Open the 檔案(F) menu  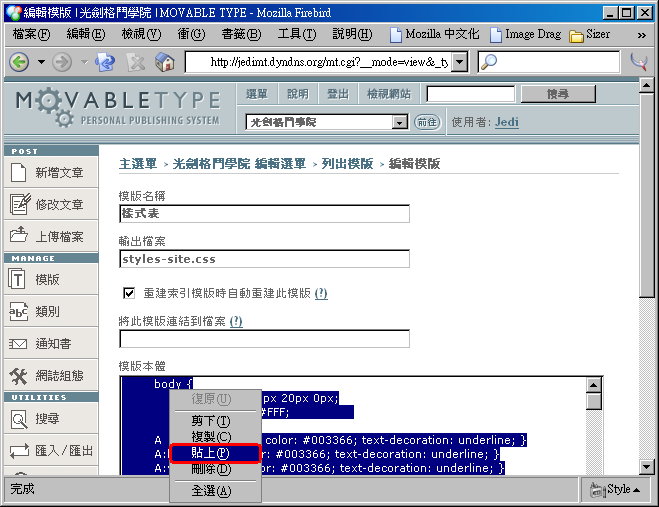32,34
